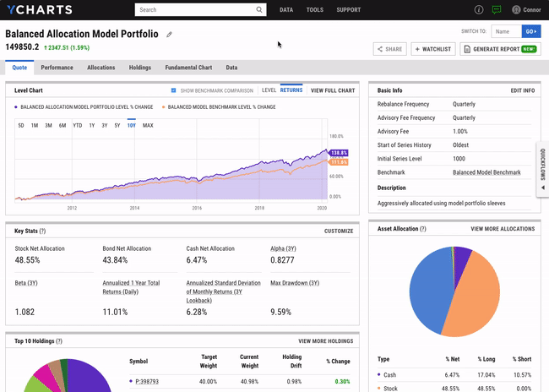The width and height of the screenshot is (549, 392).
Task: Switch to the Fundamental Chart tab
Action: point(188,68)
